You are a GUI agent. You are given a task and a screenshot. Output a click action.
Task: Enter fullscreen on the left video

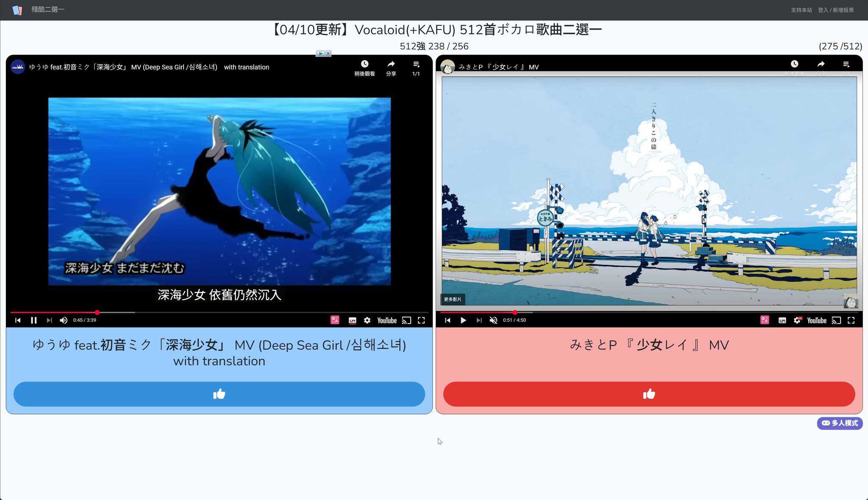[x=421, y=320]
